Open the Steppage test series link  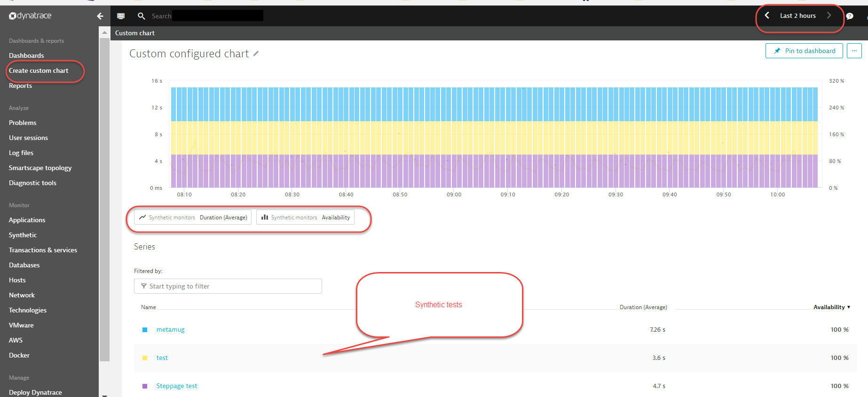[177, 386]
